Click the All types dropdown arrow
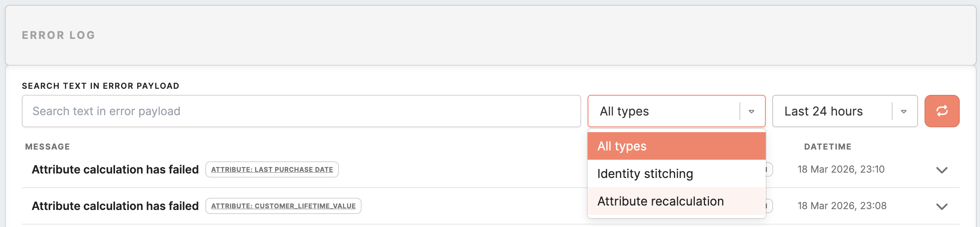This screenshot has width=980, height=227. [x=751, y=111]
